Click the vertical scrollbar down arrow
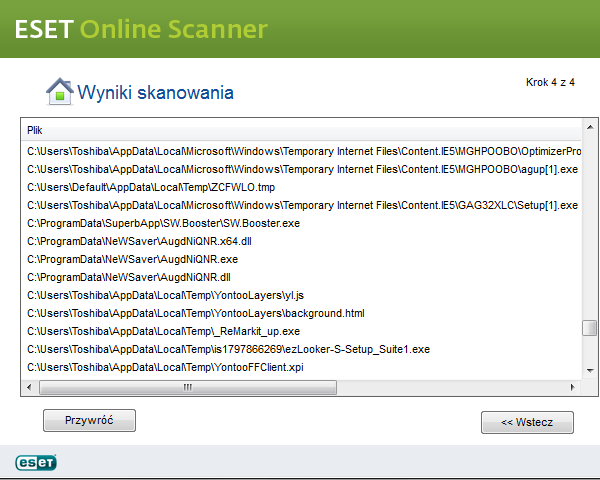 pyautogui.click(x=590, y=370)
